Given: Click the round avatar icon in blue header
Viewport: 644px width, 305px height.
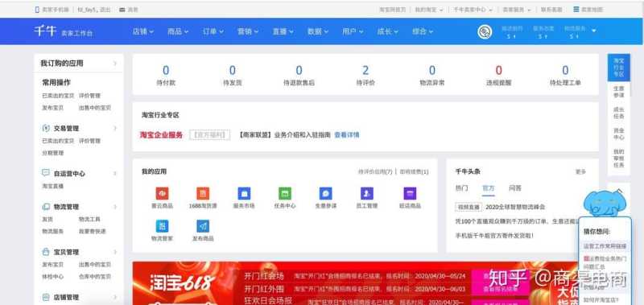Looking at the screenshot, I should coord(485,31).
